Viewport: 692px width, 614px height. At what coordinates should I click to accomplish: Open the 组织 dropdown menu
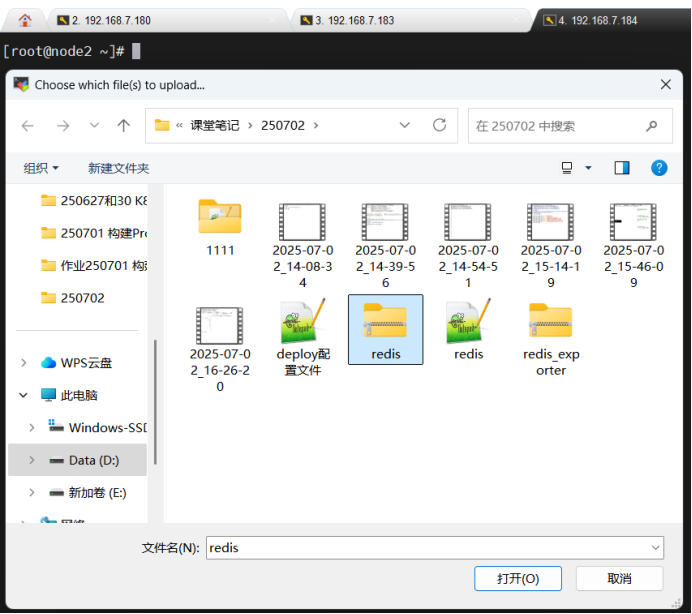point(42,168)
